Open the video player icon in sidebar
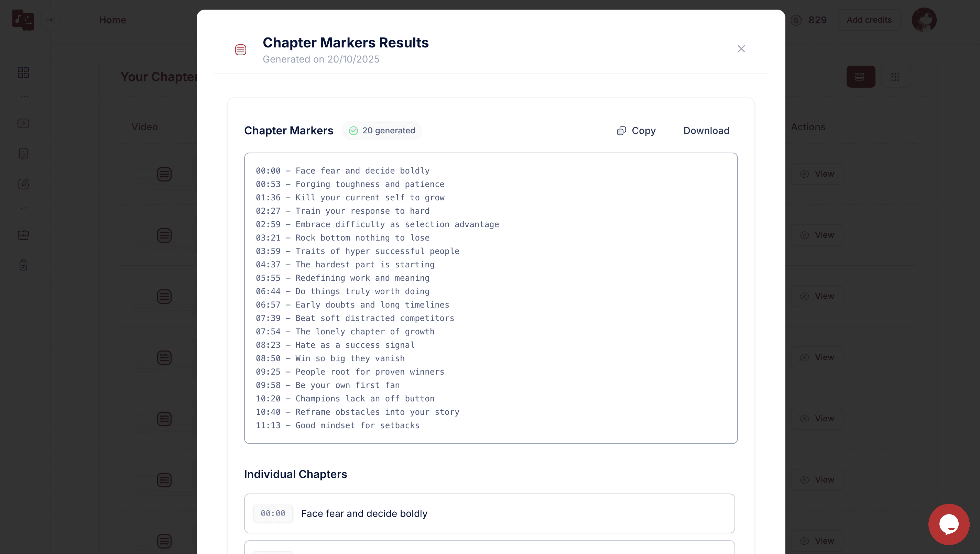The height and width of the screenshot is (554, 980). (23, 123)
